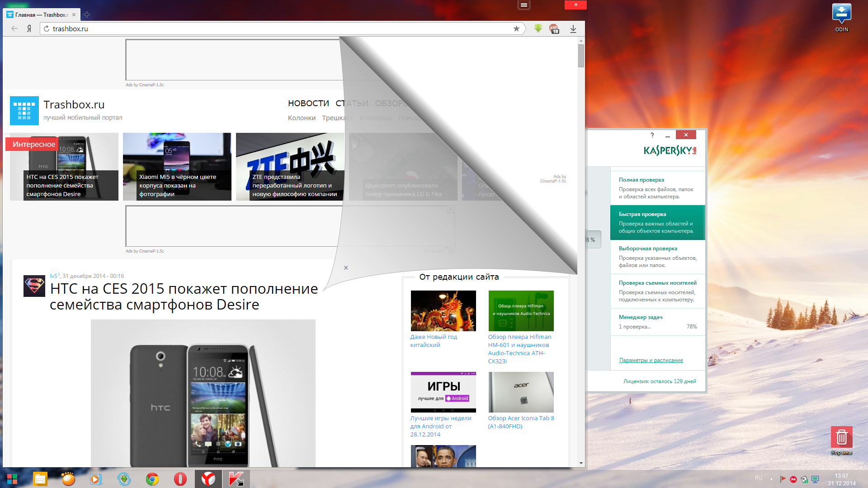This screenshot has height=488, width=868.
Task: Open the Параметры и расписание link
Action: click(x=651, y=360)
